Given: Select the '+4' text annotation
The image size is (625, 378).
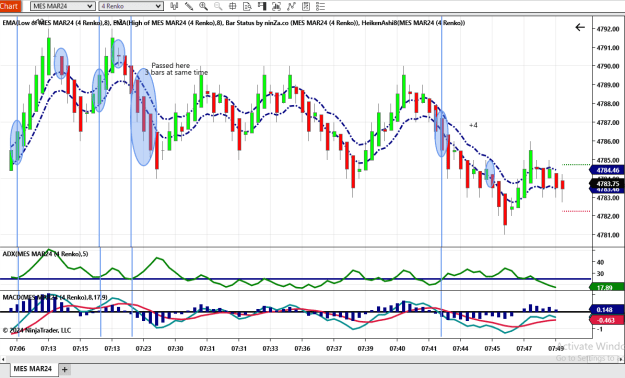Looking at the screenshot, I should 473,125.
